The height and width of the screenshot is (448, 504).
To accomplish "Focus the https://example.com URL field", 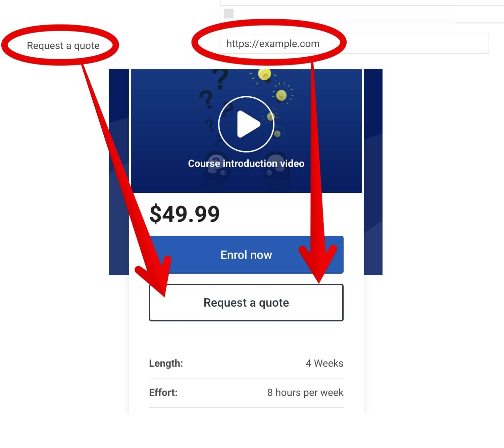I will (354, 44).
